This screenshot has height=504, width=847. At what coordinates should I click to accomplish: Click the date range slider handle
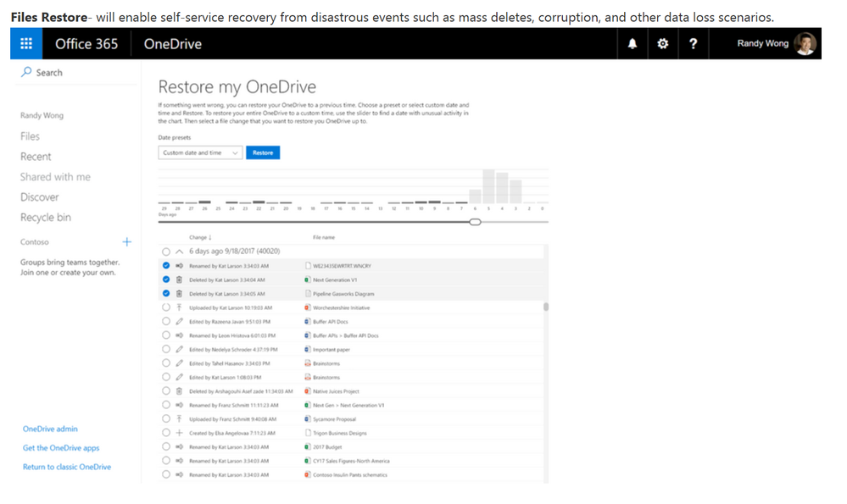(476, 221)
